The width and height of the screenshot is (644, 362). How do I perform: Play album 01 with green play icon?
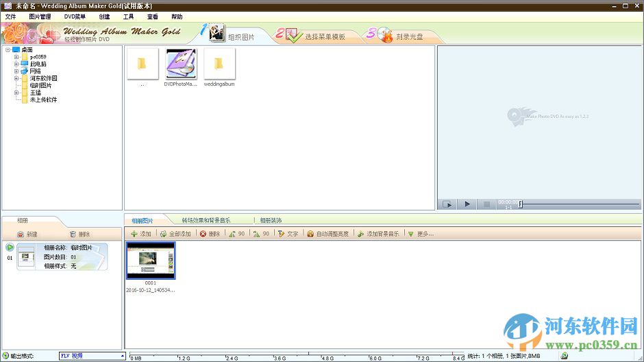coord(10,248)
